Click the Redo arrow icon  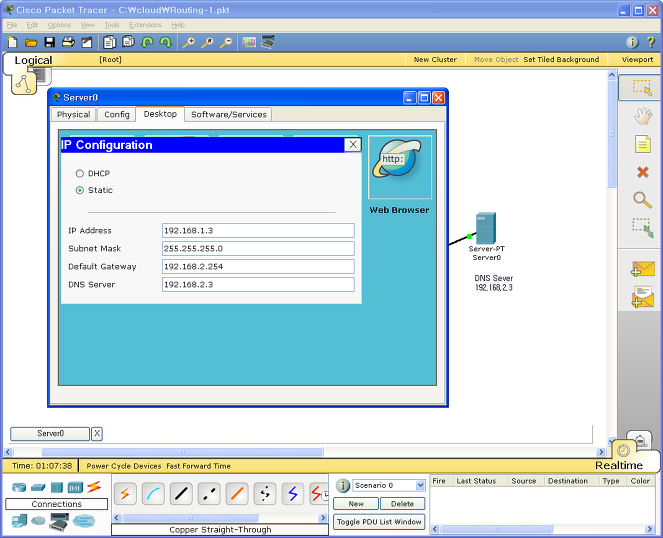(165, 42)
